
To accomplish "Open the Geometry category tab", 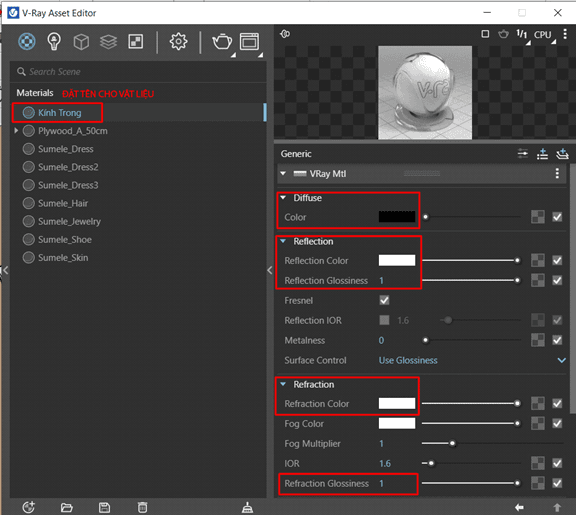I will click(81, 42).
